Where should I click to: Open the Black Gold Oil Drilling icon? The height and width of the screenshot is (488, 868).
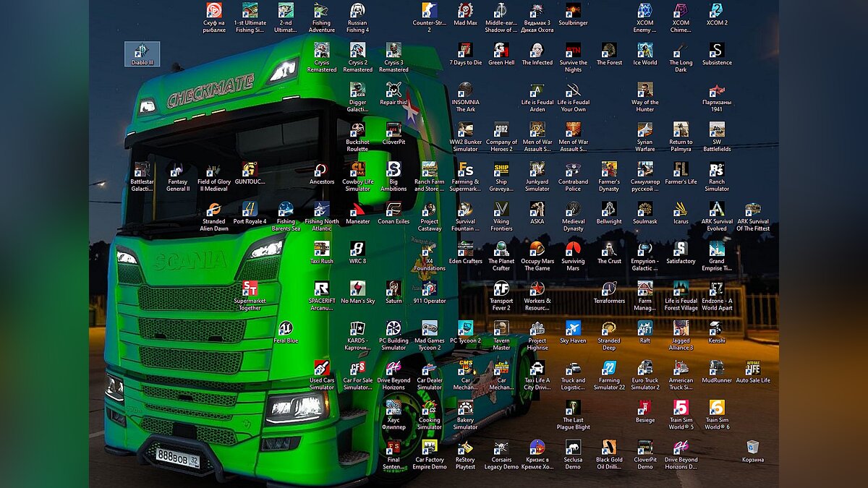pyautogui.click(x=609, y=455)
